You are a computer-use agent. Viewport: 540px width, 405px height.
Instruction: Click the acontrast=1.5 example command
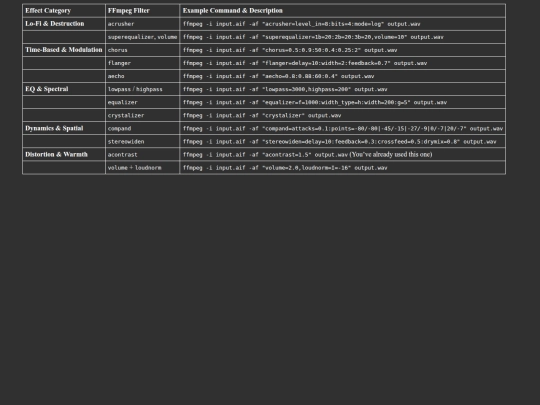click(307, 155)
